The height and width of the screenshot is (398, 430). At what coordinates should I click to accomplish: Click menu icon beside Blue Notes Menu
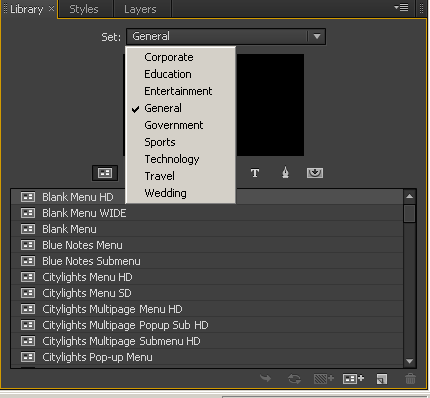point(28,245)
